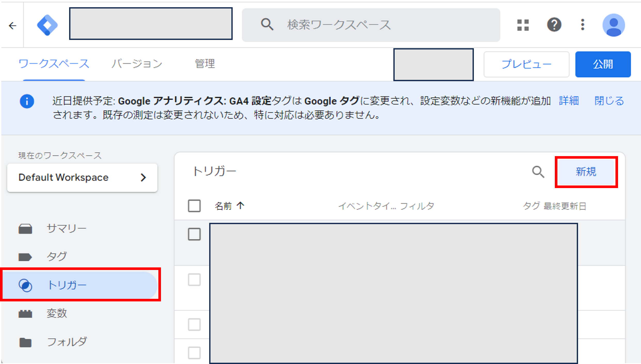The height and width of the screenshot is (364, 641).
Task: Click the 新規 button to create trigger
Action: tap(586, 172)
